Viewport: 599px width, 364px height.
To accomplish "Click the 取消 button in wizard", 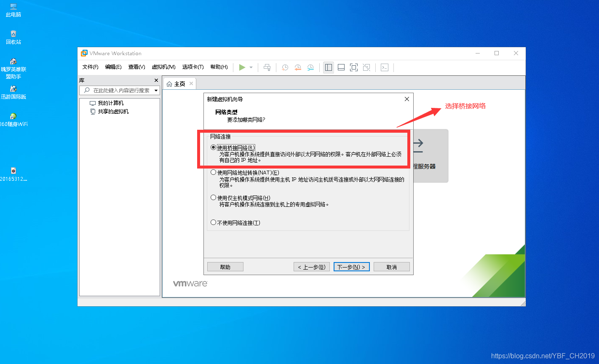I will (x=392, y=267).
